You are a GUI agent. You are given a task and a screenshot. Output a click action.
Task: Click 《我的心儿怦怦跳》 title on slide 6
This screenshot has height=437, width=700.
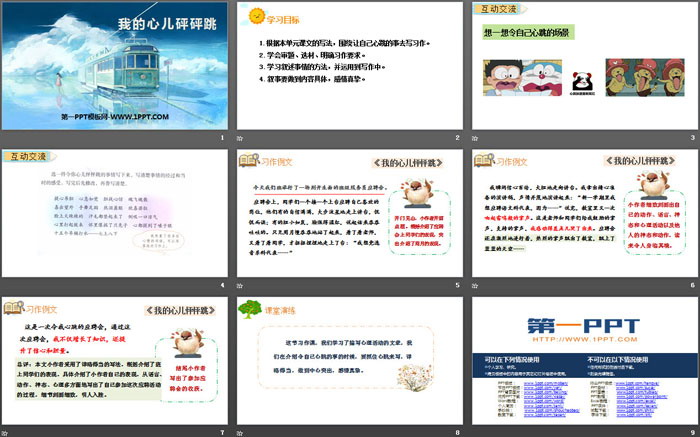pyautogui.click(x=640, y=161)
